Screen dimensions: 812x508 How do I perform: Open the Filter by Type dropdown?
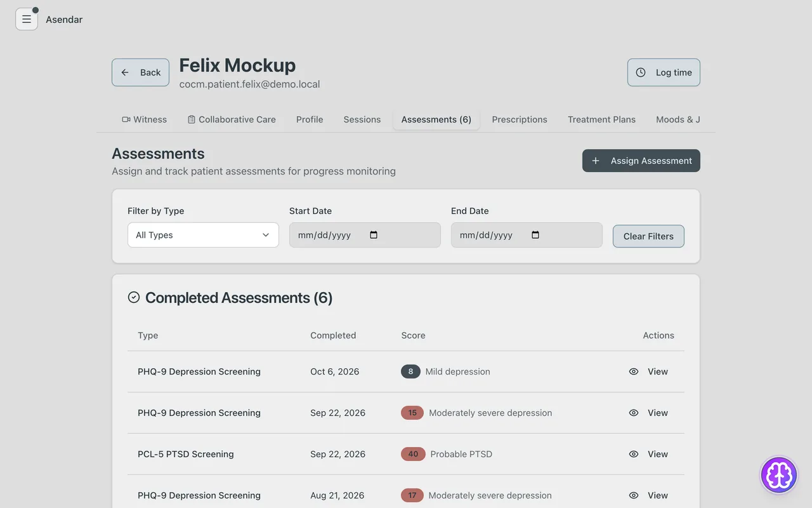coord(203,235)
